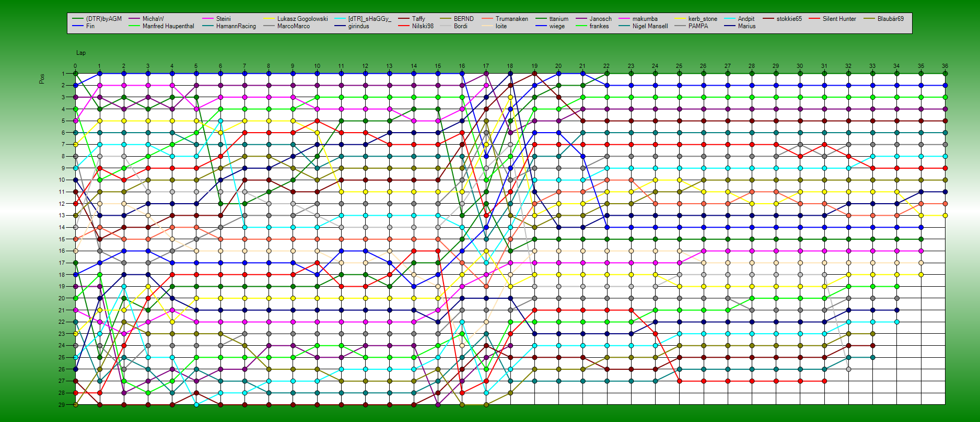Screen dimensions: 980x422
Task: Click position label 29 on the left axis
Action: [x=62, y=405]
